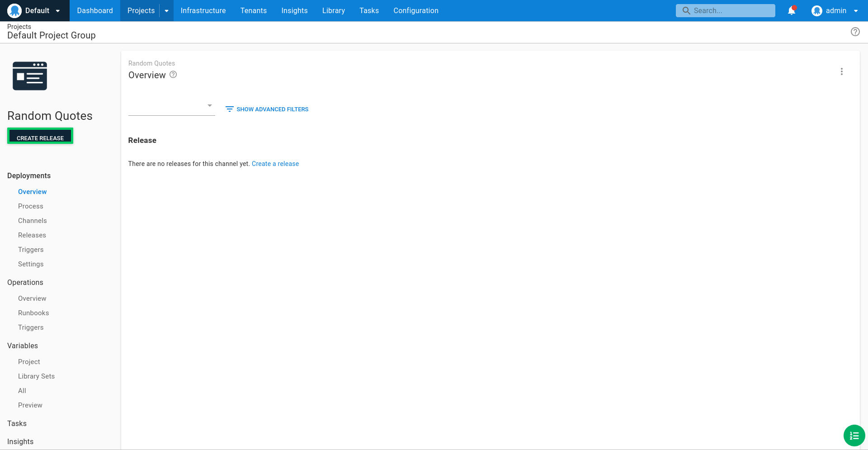This screenshot has height=450, width=868.
Task: Expand the Projects dropdown caret
Action: [x=166, y=11]
